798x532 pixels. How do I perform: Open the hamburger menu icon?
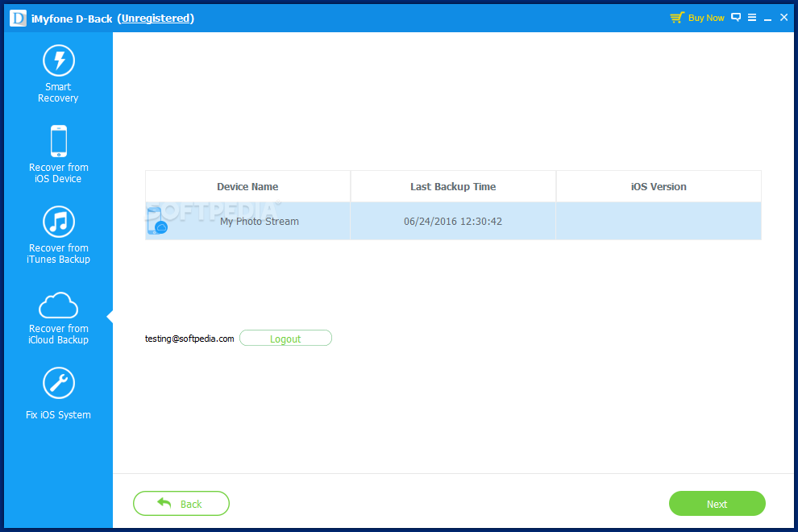[752, 17]
